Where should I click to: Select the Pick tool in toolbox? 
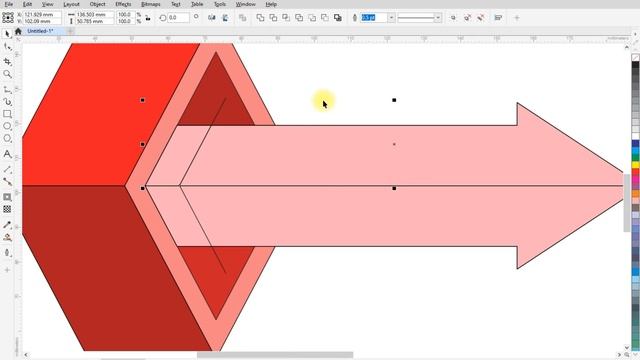[7, 34]
